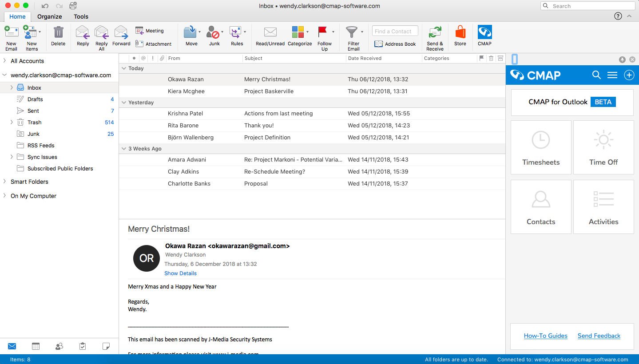Image resolution: width=639 pixels, height=364 pixels.
Task: Open the Time Off tile
Action: click(603, 147)
